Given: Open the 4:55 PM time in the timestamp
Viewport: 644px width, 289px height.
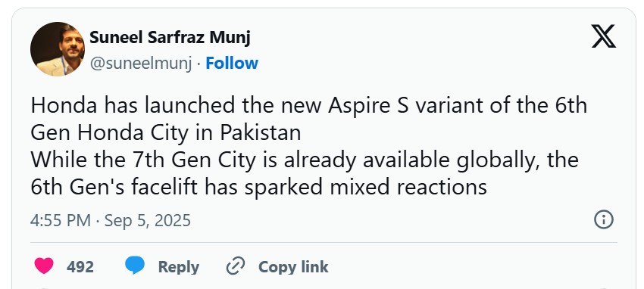Looking at the screenshot, I should [x=61, y=220].
